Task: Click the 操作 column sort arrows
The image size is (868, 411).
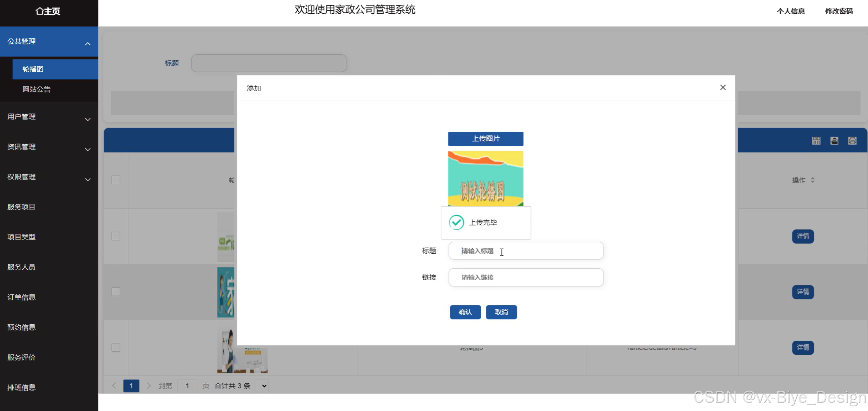Action: [813, 180]
